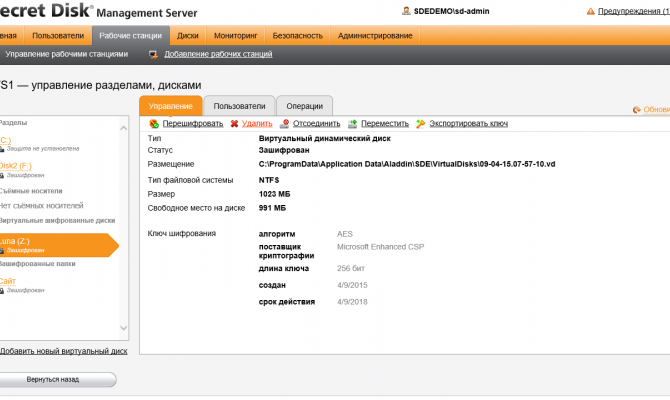Select Управление рабочими станциями submenu item
Image resolution: width=670 pixels, height=400 pixels.
(x=67, y=54)
